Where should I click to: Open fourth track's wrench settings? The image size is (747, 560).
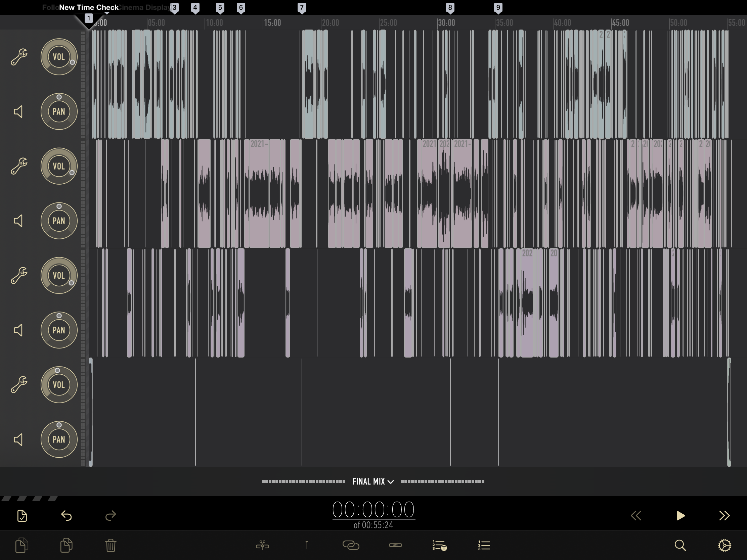point(19,384)
